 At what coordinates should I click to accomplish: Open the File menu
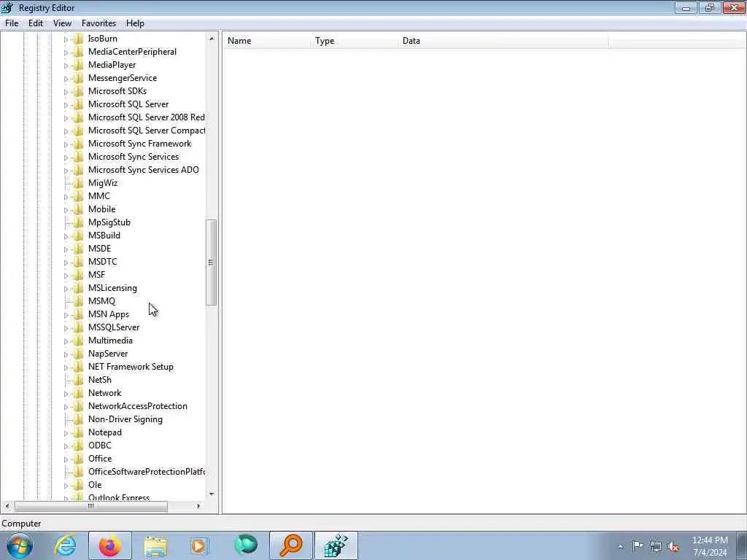(12, 23)
